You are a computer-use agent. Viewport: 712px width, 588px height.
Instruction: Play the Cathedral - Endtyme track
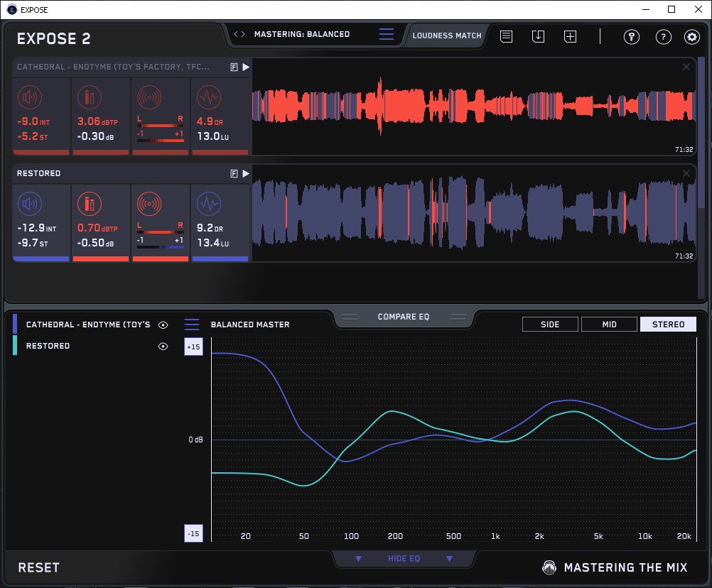click(246, 67)
